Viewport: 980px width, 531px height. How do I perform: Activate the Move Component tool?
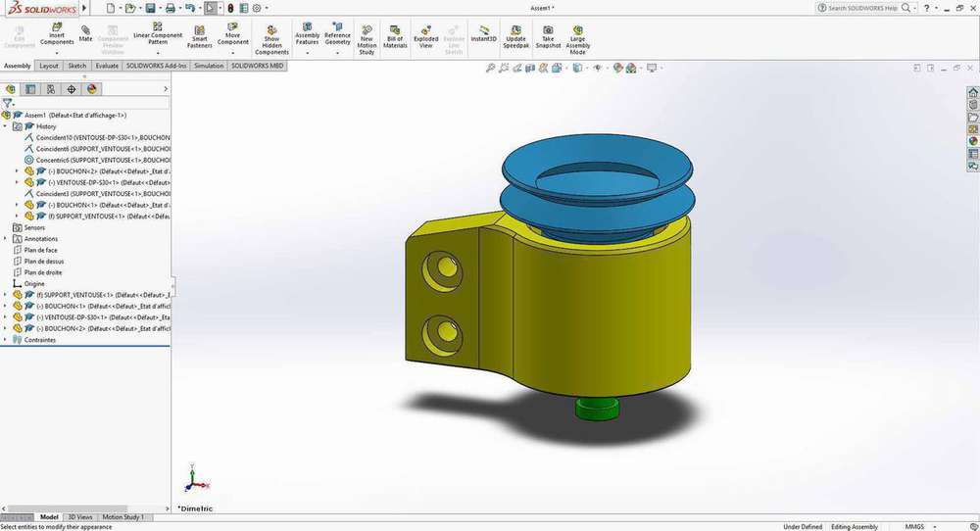click(x=232, y=34)
